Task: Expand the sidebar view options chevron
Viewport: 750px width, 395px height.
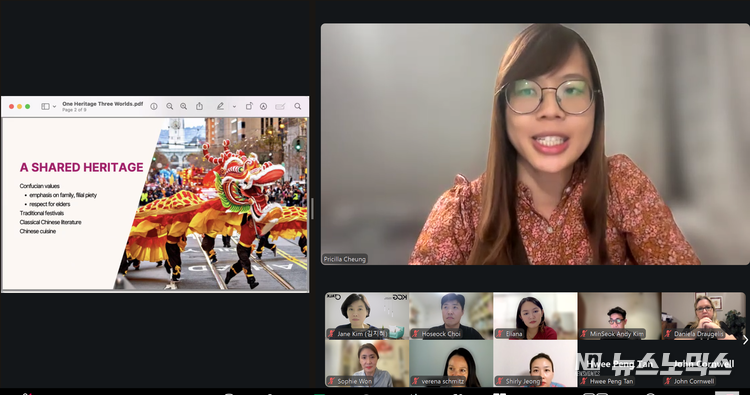Action: tap(55, 107)
